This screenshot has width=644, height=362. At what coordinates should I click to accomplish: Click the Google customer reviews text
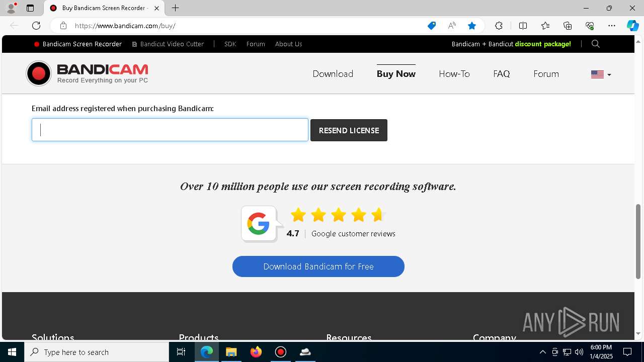353,234
